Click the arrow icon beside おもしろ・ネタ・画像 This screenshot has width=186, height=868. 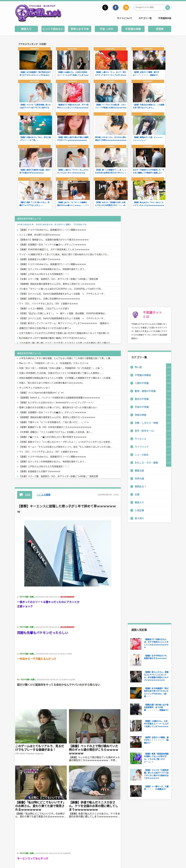pyautogui.click(x=132, y=463)
